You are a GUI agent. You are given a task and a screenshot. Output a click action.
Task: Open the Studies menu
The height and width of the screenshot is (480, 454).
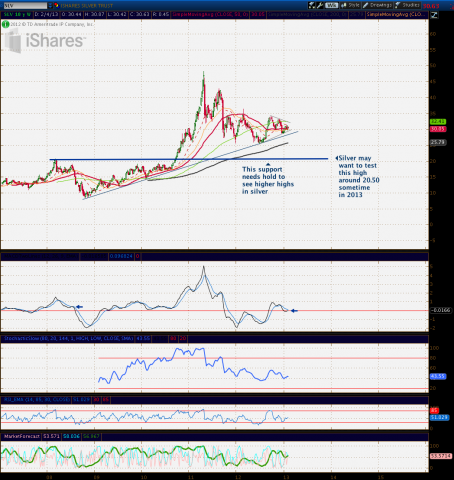(x=407, y=5)
